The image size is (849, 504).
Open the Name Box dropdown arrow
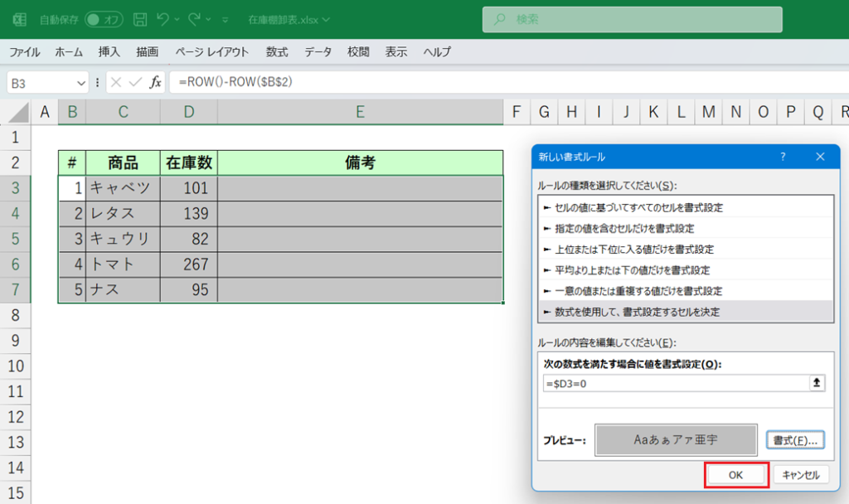coord(80,83)
